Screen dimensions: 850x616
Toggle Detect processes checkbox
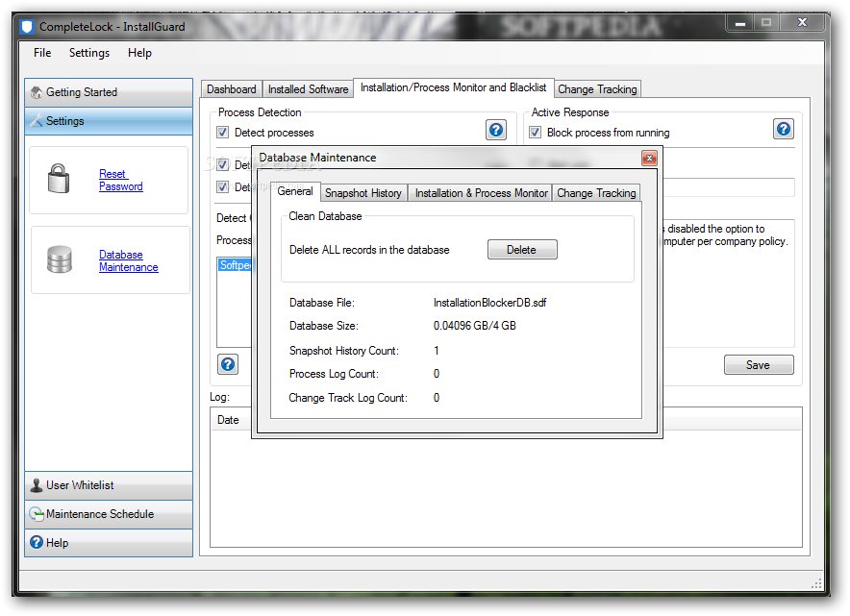222,133
